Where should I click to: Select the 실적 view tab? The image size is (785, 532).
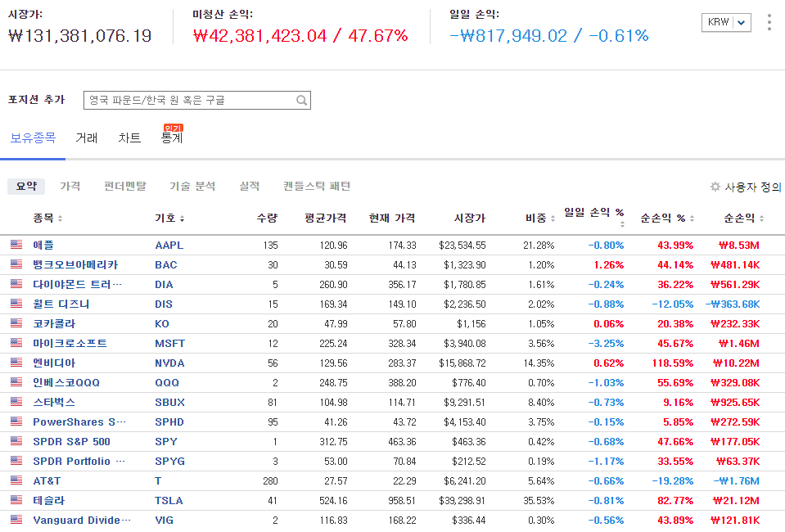tap(250, 186)
